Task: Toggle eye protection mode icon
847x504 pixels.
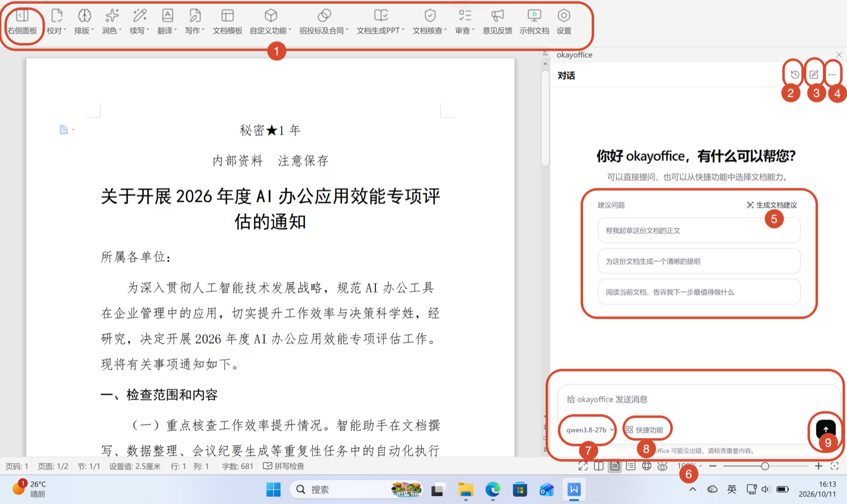Action: tap(662, 466)
